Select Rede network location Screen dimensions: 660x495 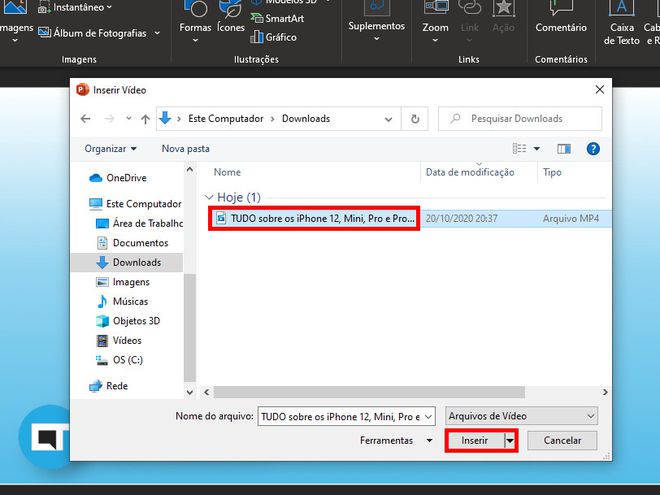[x=108, y=386]
